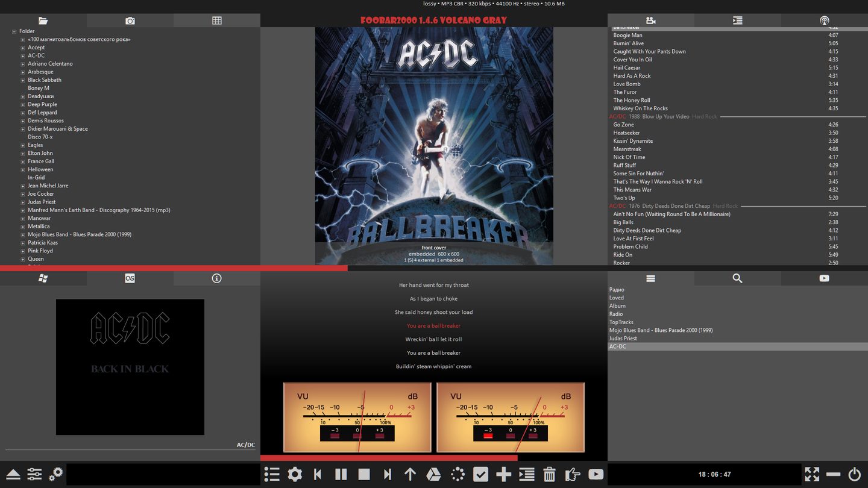Image resolution: width=868 pixels, height=488 pixels.
Task: Expand the Pink Floyd folder
Action: 23,251
